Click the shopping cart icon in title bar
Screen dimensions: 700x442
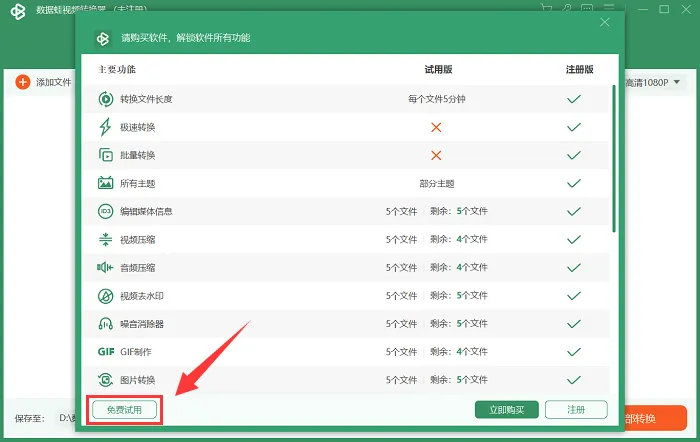(546, 8)
